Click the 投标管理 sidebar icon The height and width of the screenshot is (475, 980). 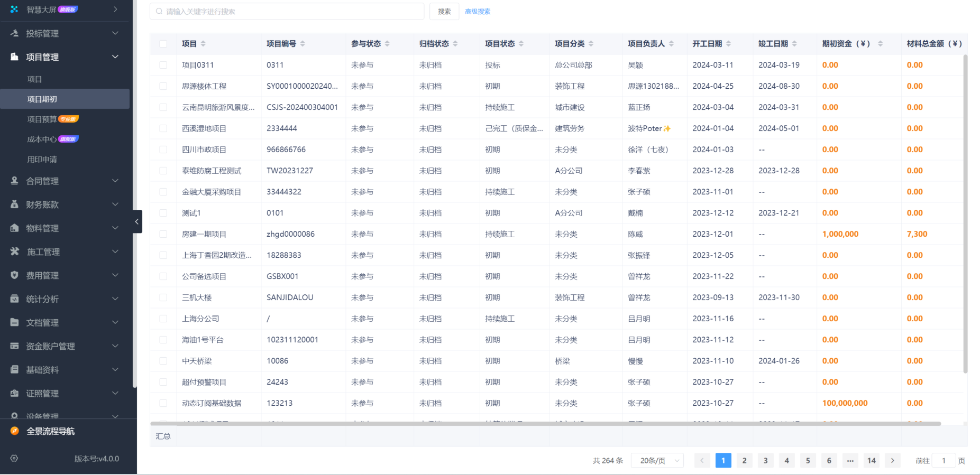(14, 33)
